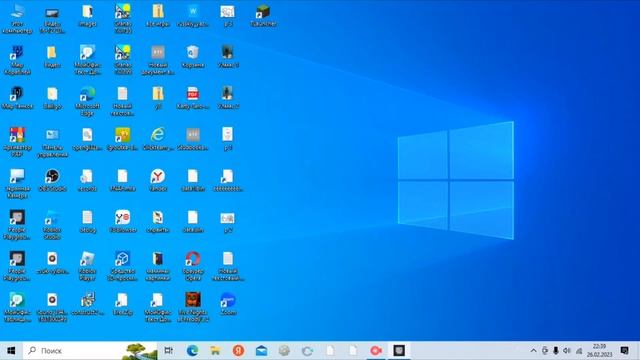
Task: Select the Мир Кораблей game shortcut
Action: [17, 60]
